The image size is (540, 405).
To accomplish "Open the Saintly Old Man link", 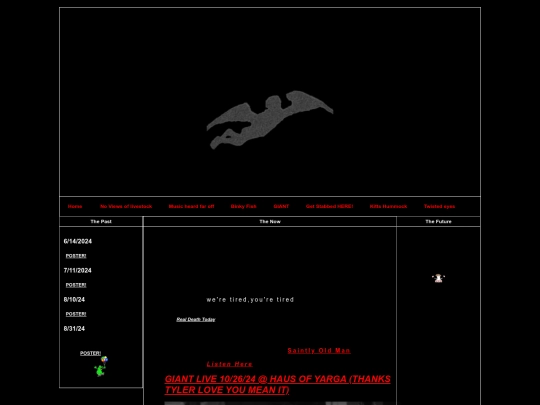I will click(x=319, y=351).
